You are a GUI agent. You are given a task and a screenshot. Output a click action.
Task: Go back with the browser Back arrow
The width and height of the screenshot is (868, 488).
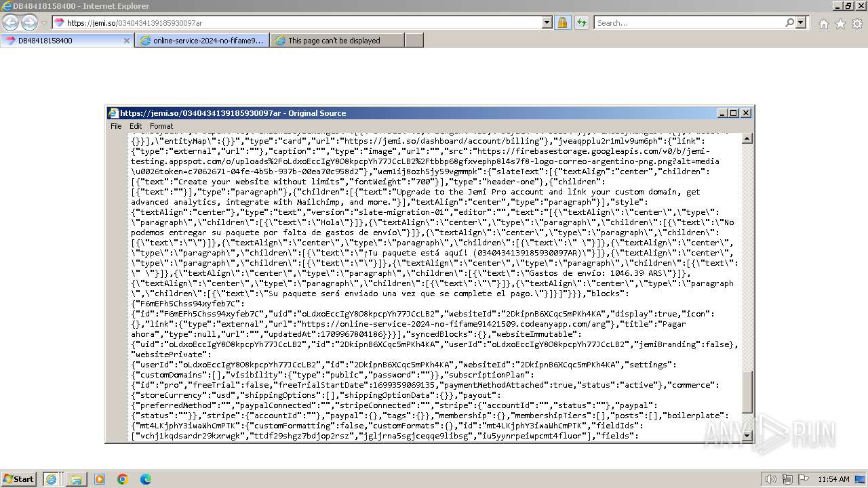coord(10,22)
